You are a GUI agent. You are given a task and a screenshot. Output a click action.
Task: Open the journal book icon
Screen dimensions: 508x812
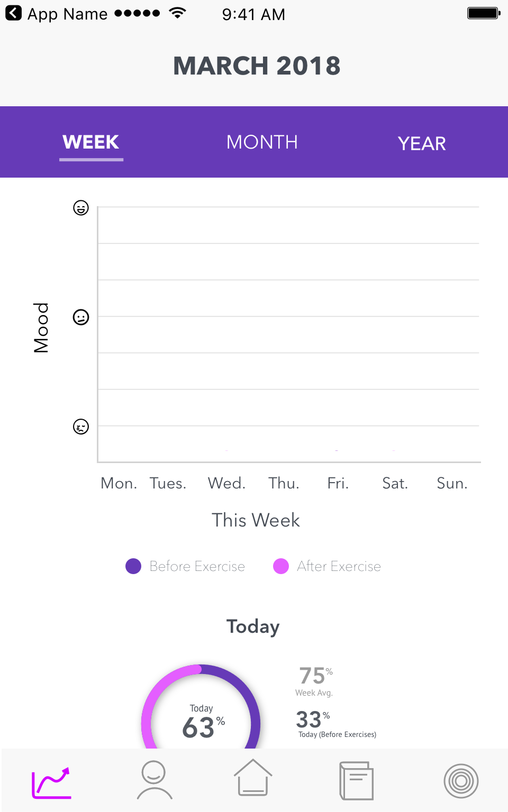(356, 780)
